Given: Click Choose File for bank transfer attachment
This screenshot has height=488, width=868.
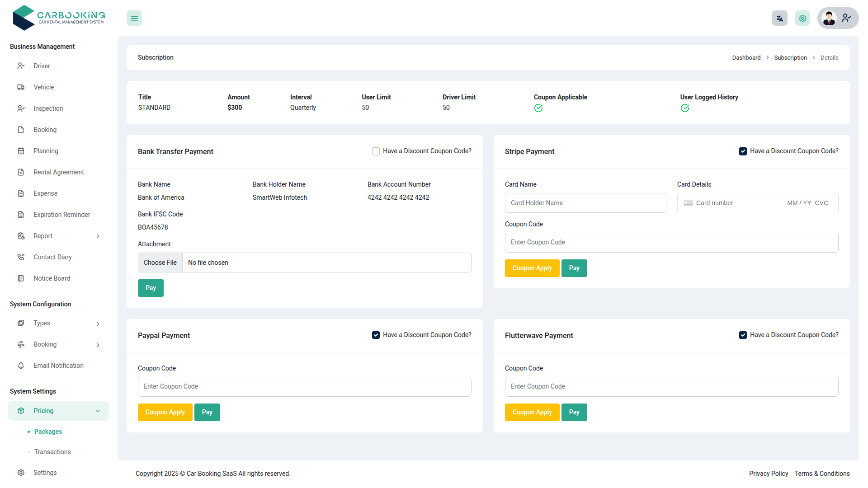Looking at the screenshot, I should [x=160, y=263].
